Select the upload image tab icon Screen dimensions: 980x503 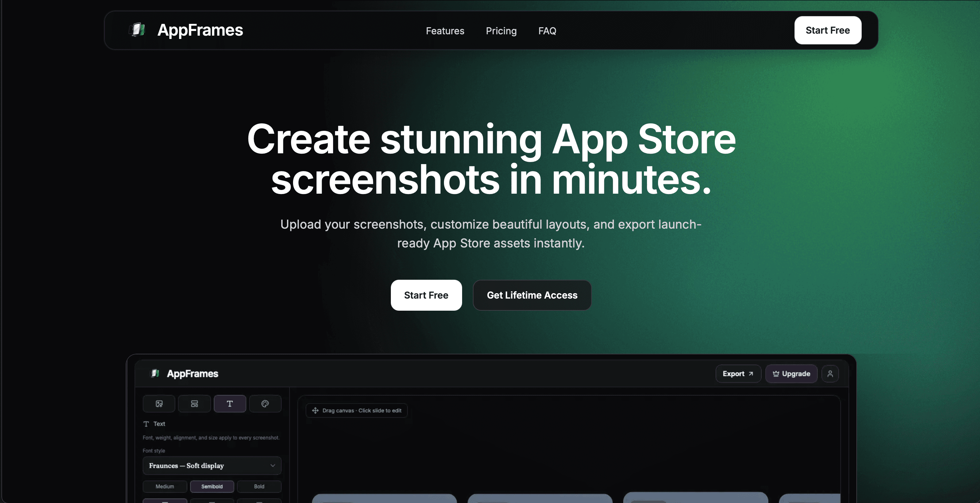pyautogui.click(x=159, y=404)
